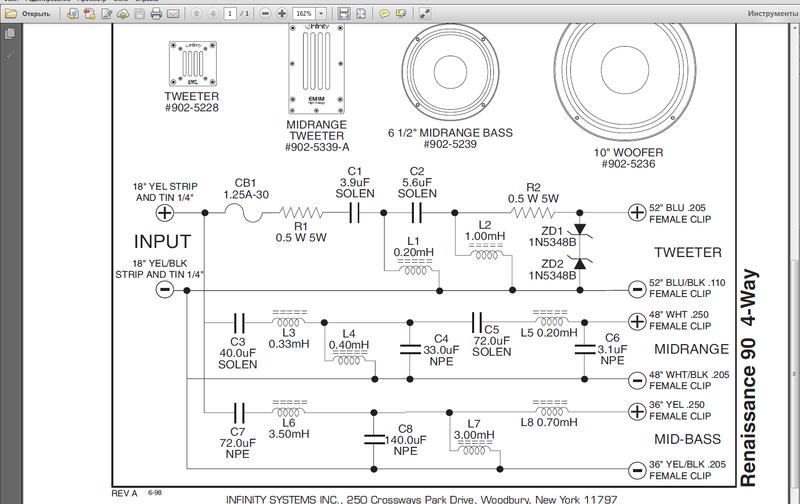The width and height of the screenshot is (800, 504).
Task: Click the fit one full page icon
Action: tap(361, 14)
